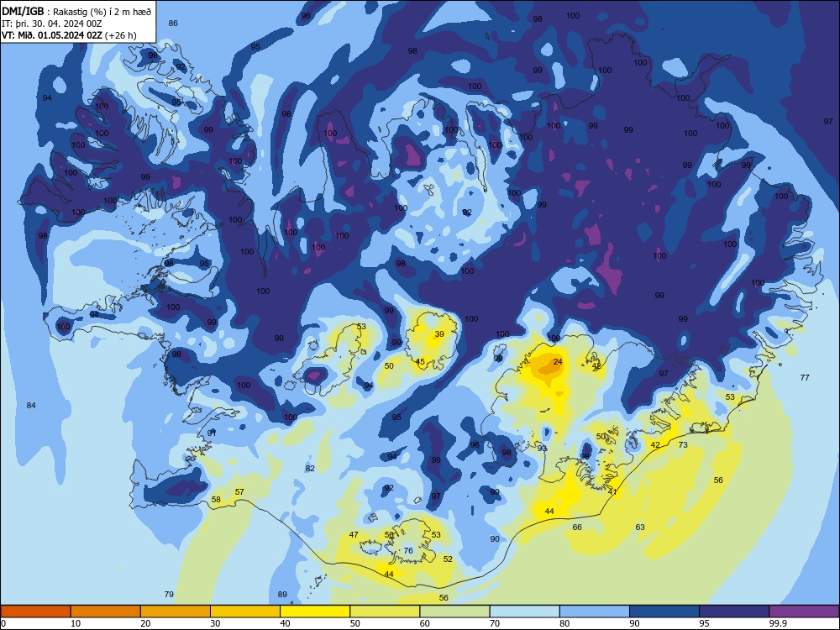This screenshot has width=840, height=630.
Task: Click the '99.9' legend tick label
Action: (x=778, y=623)
